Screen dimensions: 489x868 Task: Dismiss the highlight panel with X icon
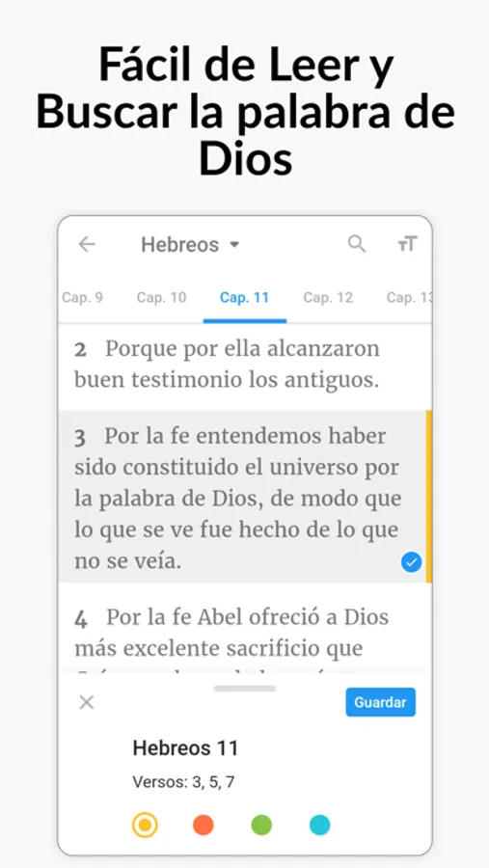[x=87, y=702]
